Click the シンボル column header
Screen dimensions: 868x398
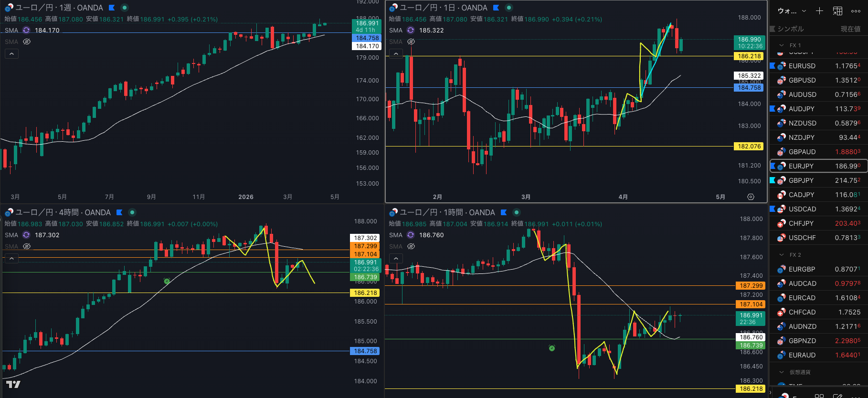pos(791,29)
